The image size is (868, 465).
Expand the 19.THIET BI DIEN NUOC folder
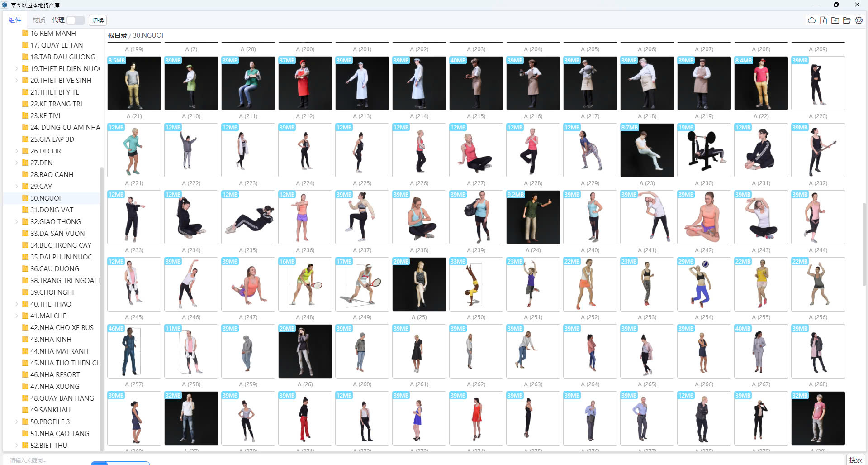point(17,69)
